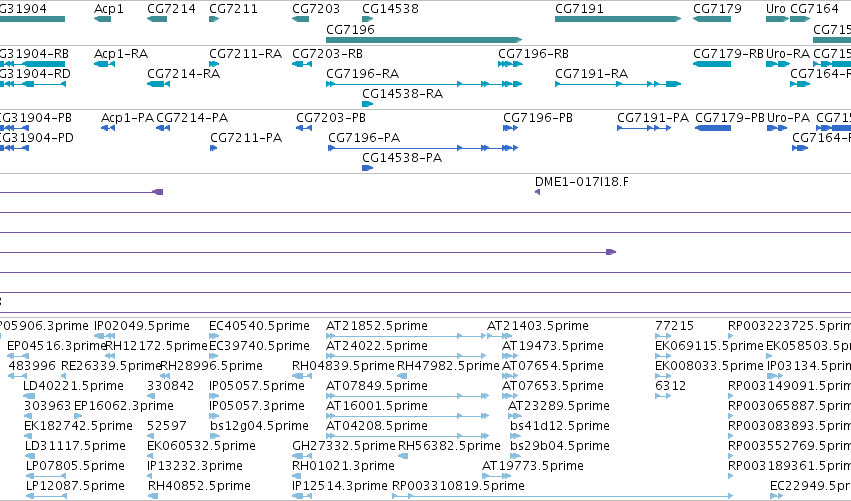The width and height of the screenshot is (851, 501).
Task: Click the CG7191 gene arrow bar
Action: [618, 19]
